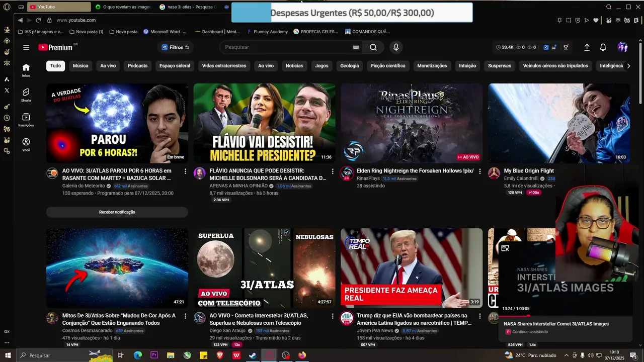Open options menu for Flávio Anuncia video

coord(333,171)
